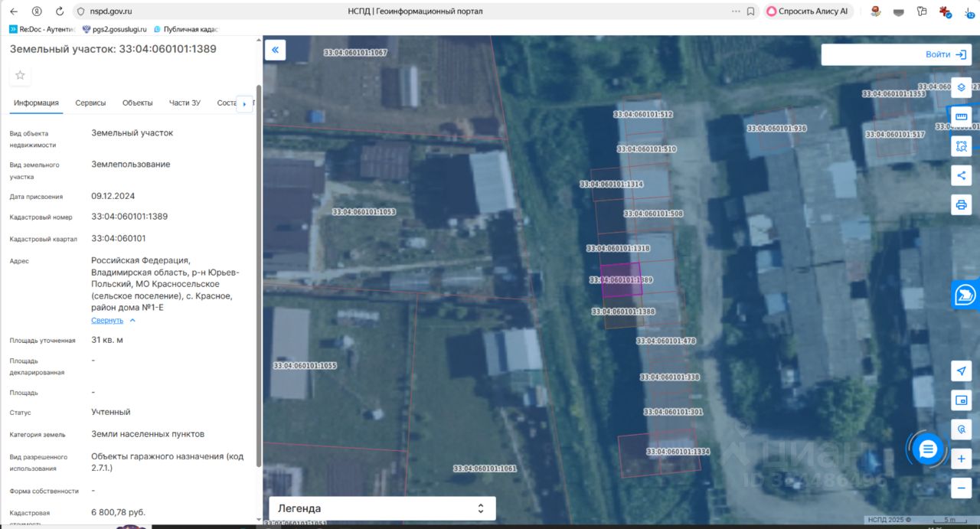Share the map with the share icon
The width and height of the screenshot is (980, 529).
962,175
